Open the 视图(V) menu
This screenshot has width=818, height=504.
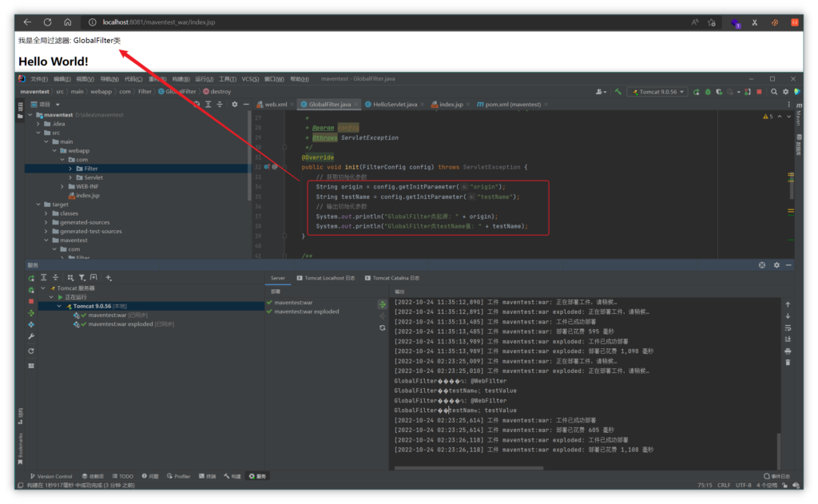pos(85,79)
